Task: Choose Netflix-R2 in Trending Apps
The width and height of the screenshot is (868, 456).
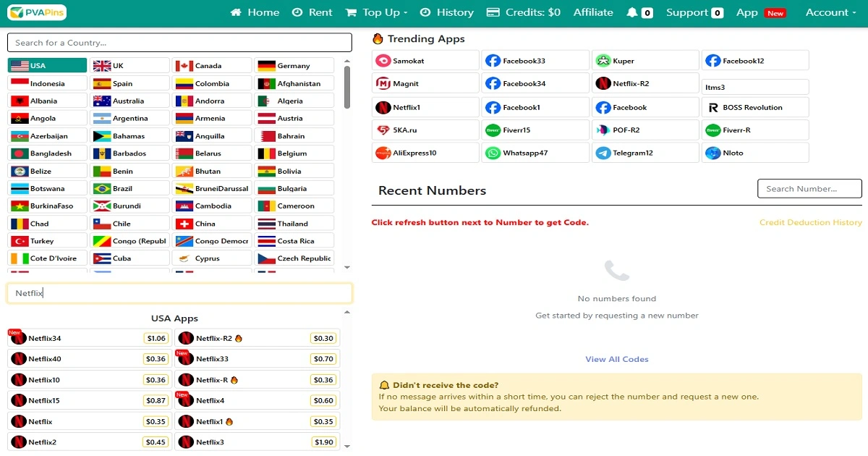Action: 645,83
